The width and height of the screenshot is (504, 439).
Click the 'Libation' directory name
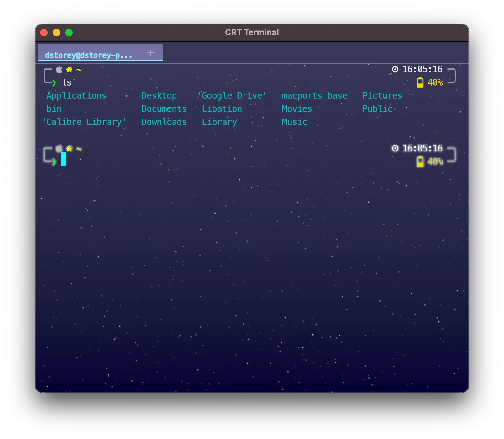point(222,109)
